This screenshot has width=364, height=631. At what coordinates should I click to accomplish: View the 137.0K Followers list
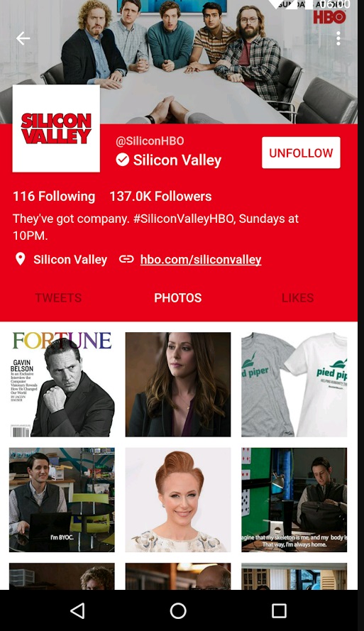(160, 197)
